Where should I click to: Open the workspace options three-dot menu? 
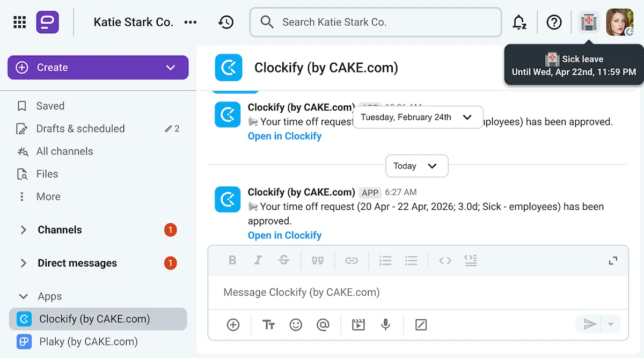coord(191,22)
